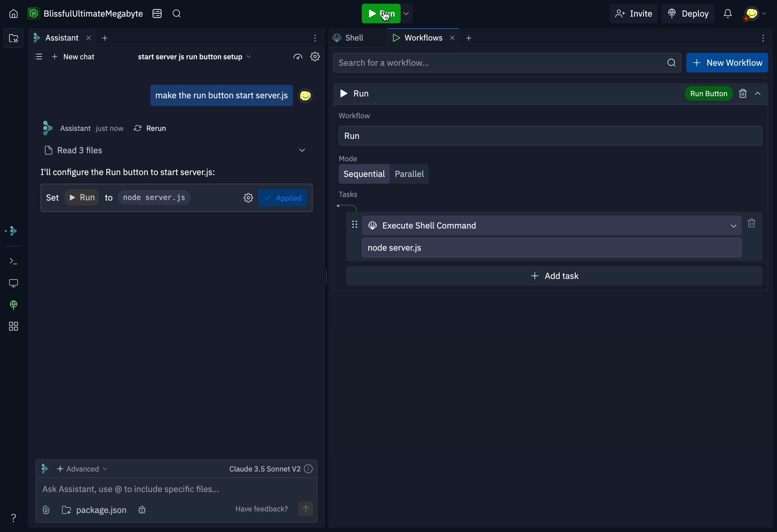Click the file explorer icon at top left
The height and width of the screenshot is (532, 777).
coord(14,38)
